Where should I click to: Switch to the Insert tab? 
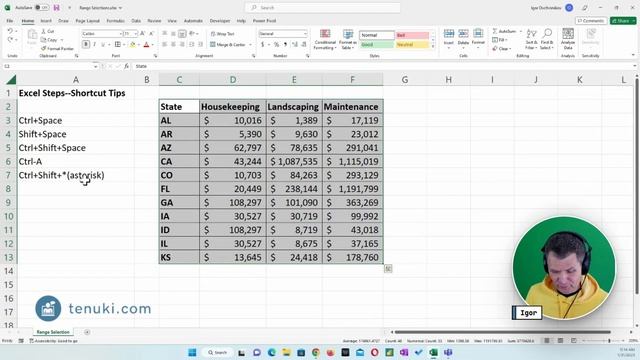click(46, 20)
